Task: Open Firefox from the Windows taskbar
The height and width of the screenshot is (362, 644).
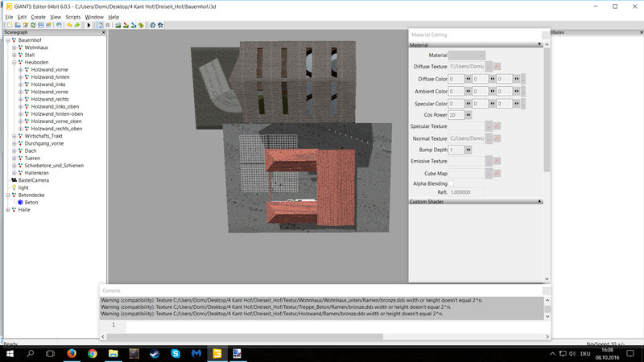Action: tap(71, 353)
